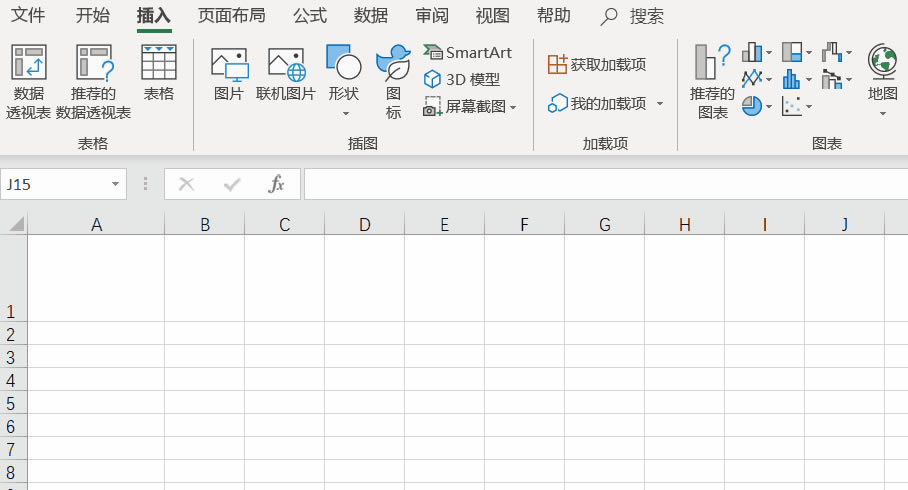This screenshot has width=908, height=490.
Task: Open the Screenshot (屏幕截图) dropdown
Action: (470, 106)
